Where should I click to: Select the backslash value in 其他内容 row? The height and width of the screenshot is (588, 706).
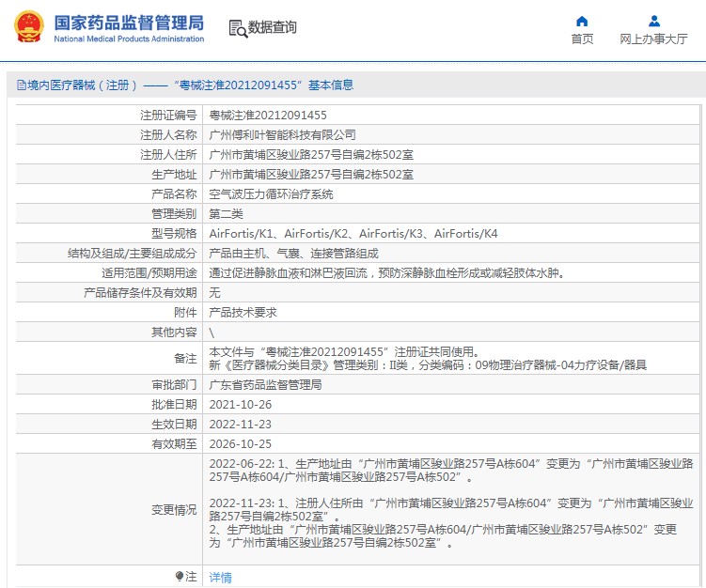coord(212,333)
